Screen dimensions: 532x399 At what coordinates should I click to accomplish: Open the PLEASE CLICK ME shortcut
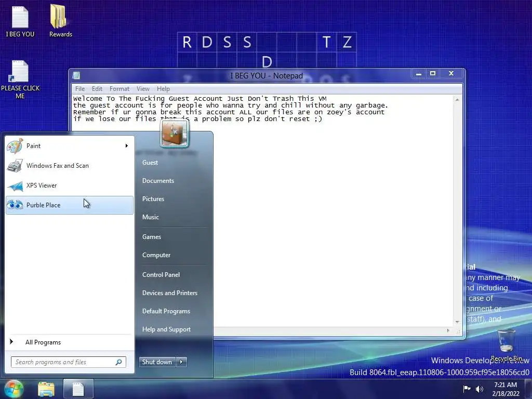point(20,79)
